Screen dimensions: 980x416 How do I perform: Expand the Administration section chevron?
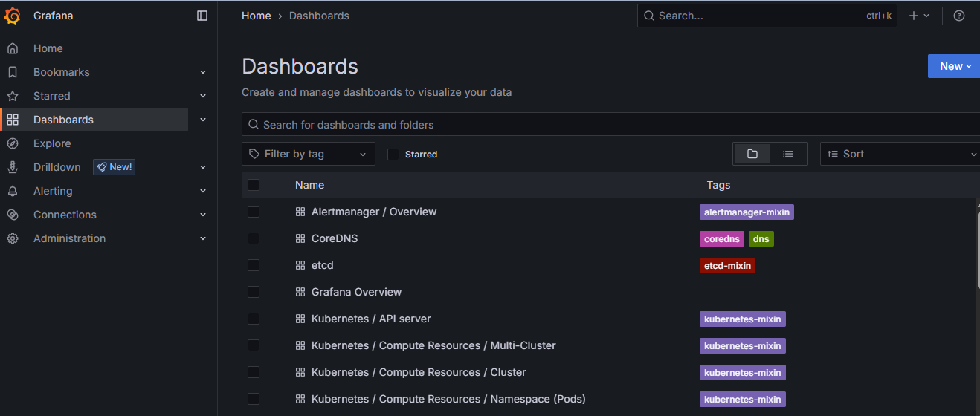coord(203,238)
